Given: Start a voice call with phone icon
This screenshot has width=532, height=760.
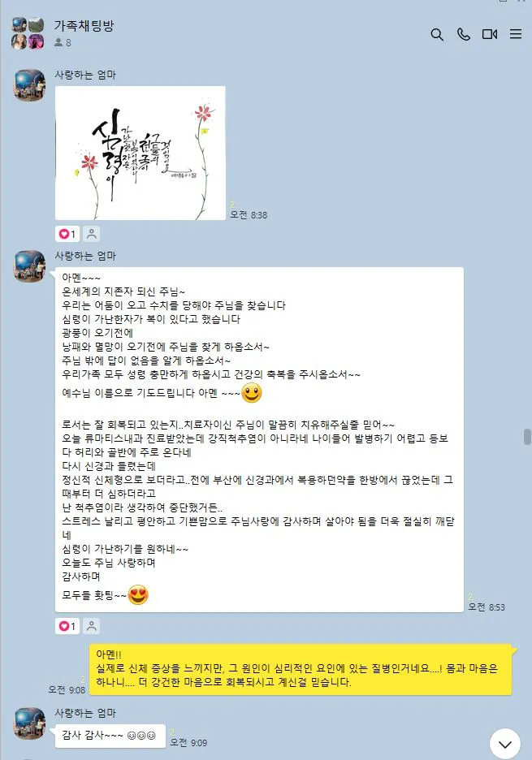Looking at the screenshot, I should (464, 34).
